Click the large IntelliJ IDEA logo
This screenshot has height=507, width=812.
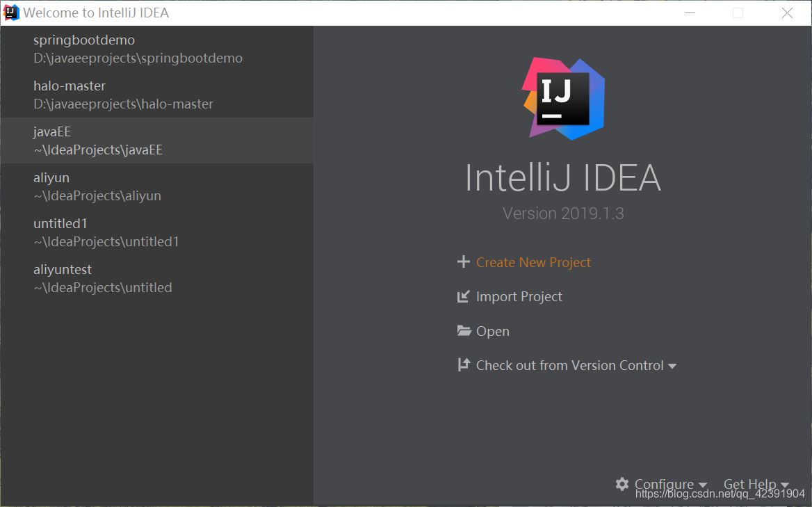563,98
